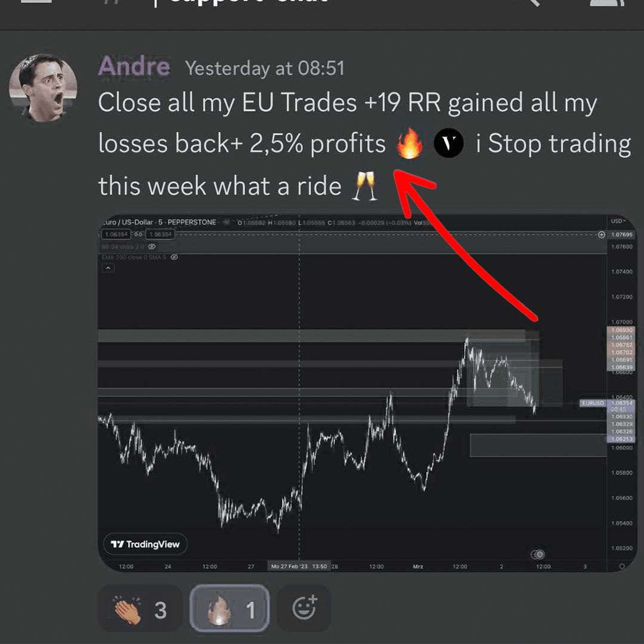This screenshot has width=644, height=644.
Task: Click the message timestamp Yesterday at 08:51
Action: pyautogui.click(x=265, y=68)
